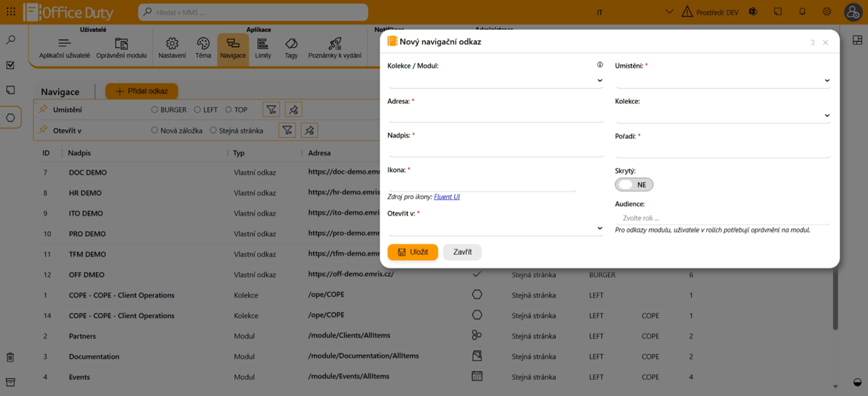Viewport: 868px width, 396px height.
Task: Open the Audience role picker
Action: (723, 218)
